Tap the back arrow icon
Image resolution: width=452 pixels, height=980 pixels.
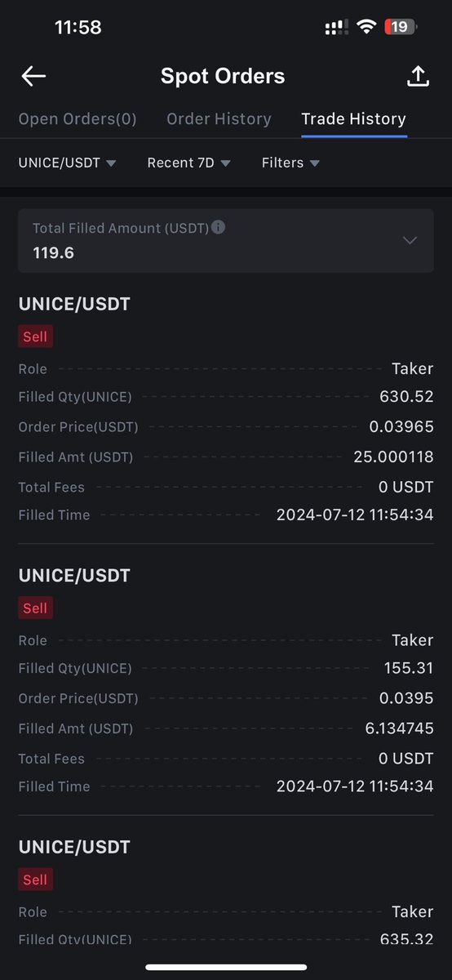(x=33, y=77)
